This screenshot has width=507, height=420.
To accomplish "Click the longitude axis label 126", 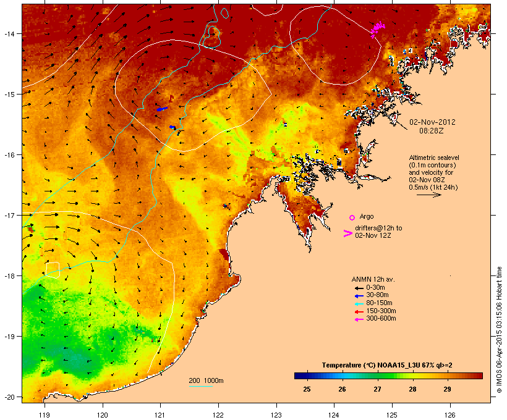I will tap(449, 415).
